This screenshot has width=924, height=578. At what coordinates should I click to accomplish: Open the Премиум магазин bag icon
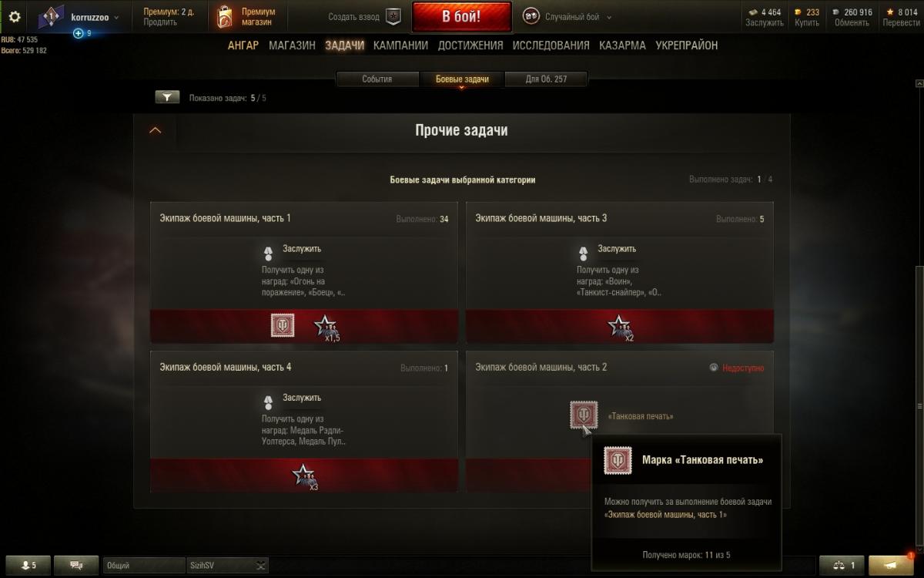click(225, 16)
